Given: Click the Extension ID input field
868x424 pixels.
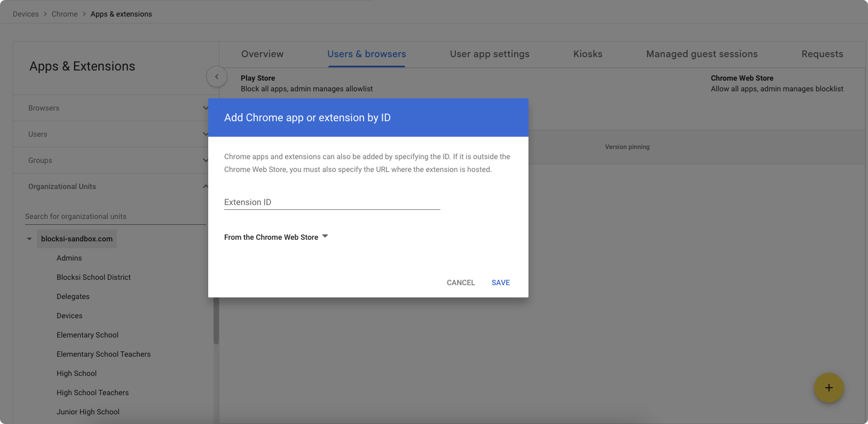Looking at the screenshot, I should pyautogui.click(x=332, y=202).
